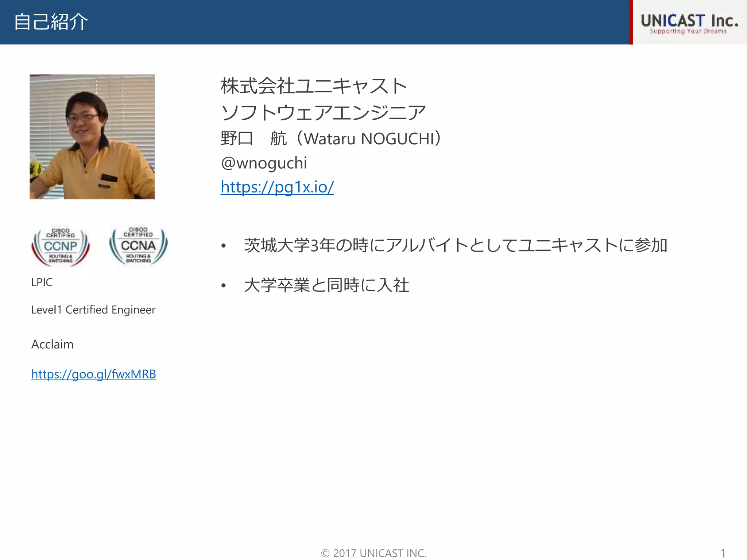Click the Supporting Your Dreams tagline
This screenshot has width=747, height=560.
688,32
